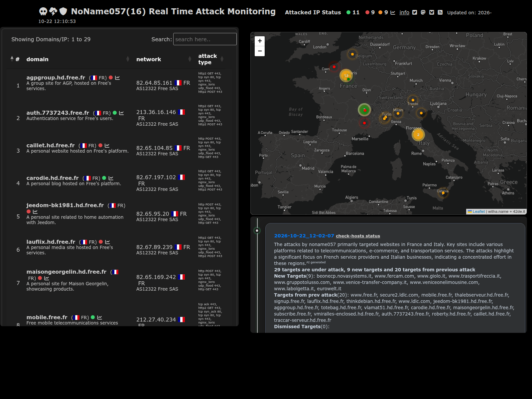This screenshot has width=532, height=399.
Task: Sort table by attack type column arrow
Action: click(222, 59)
